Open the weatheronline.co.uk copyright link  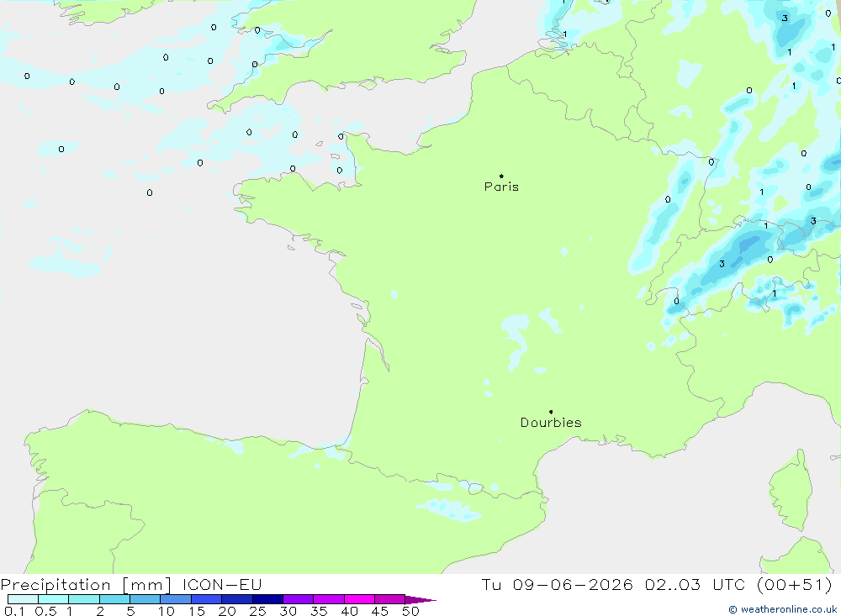(x=782, y=609)
